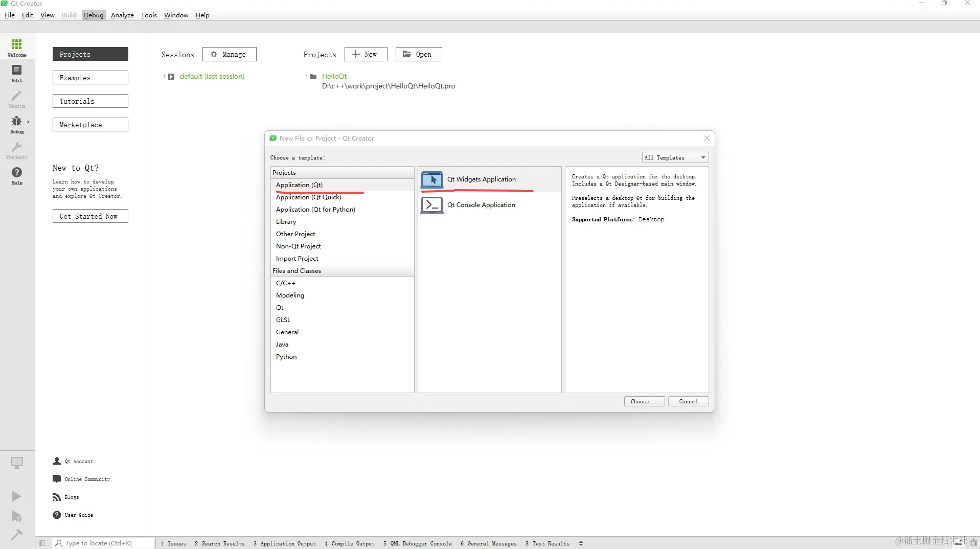Open the Edit menu

pyautogui.click(x=28, y=15)
